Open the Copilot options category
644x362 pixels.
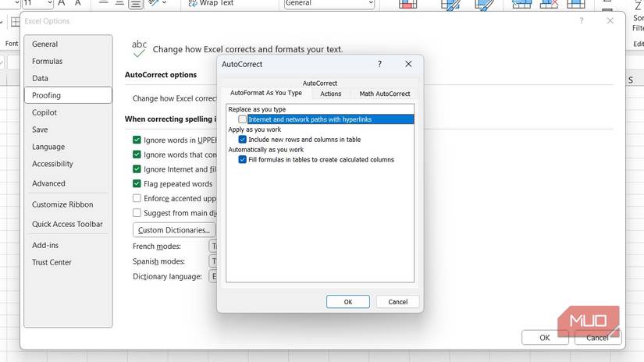coord(68,112)
